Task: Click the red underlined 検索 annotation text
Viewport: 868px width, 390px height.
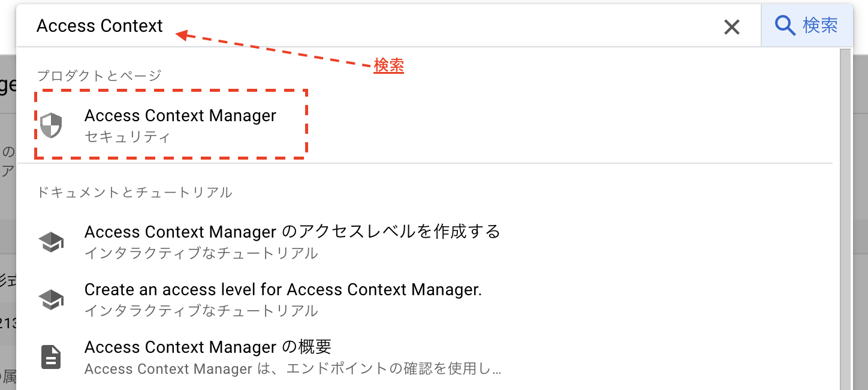Action: coord(388,65)
